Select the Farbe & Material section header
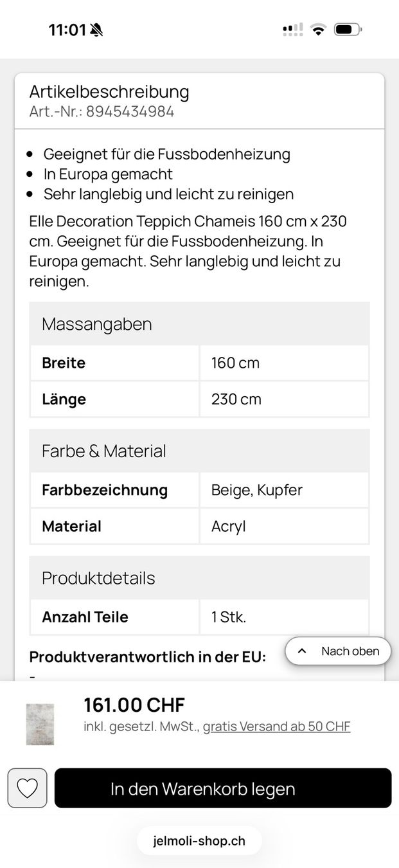 point(199,451)
